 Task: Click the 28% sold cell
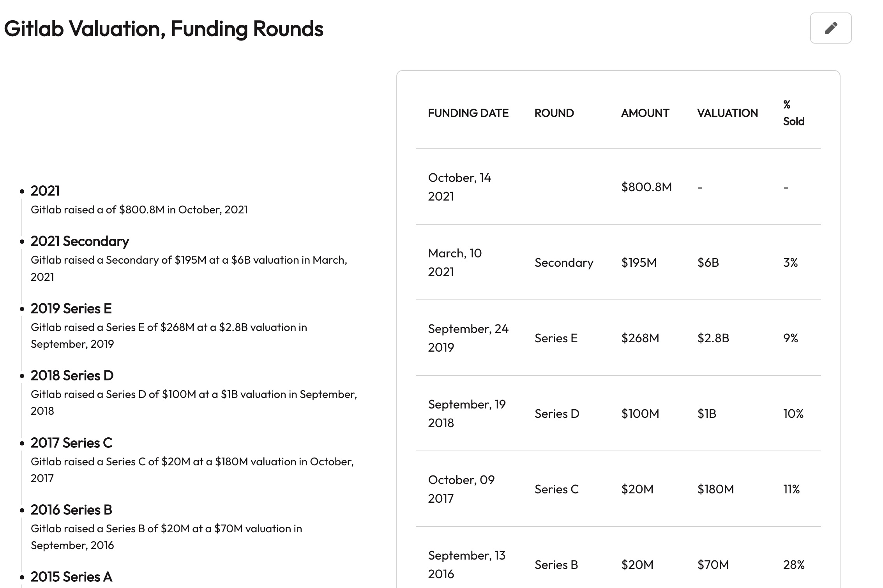coord(794,565)
